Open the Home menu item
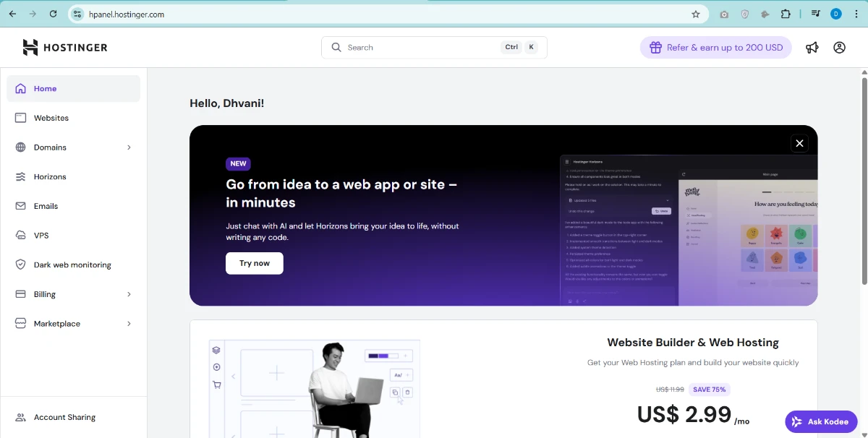Viewport: 868px width, 438px height. point(73,89)
